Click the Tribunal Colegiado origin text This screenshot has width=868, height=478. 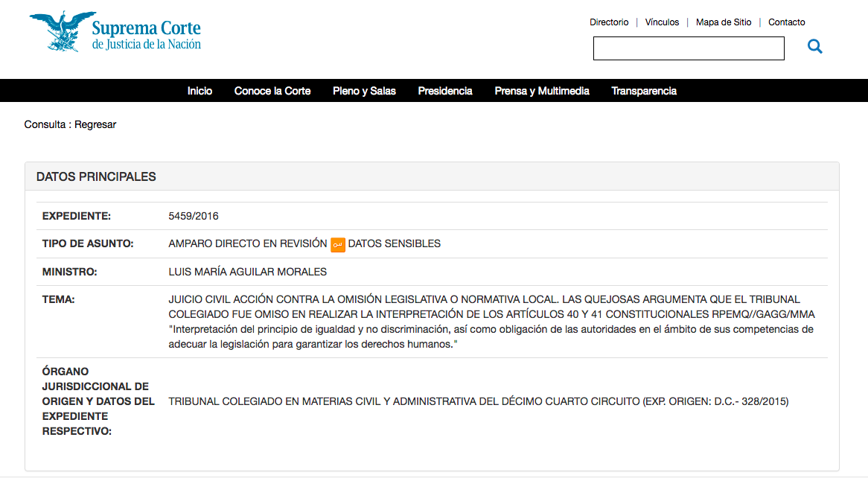pyautogui.click(x=478, y=401)
